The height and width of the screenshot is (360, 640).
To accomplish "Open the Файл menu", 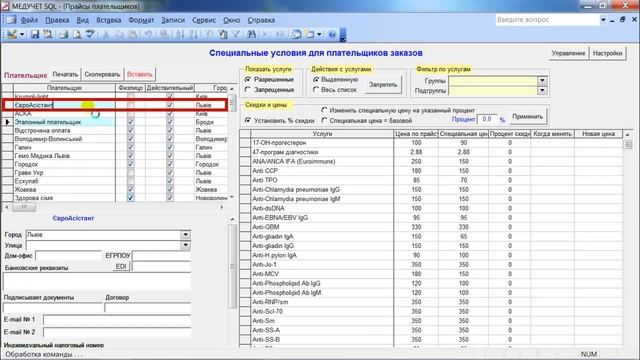I will [29, 20].
